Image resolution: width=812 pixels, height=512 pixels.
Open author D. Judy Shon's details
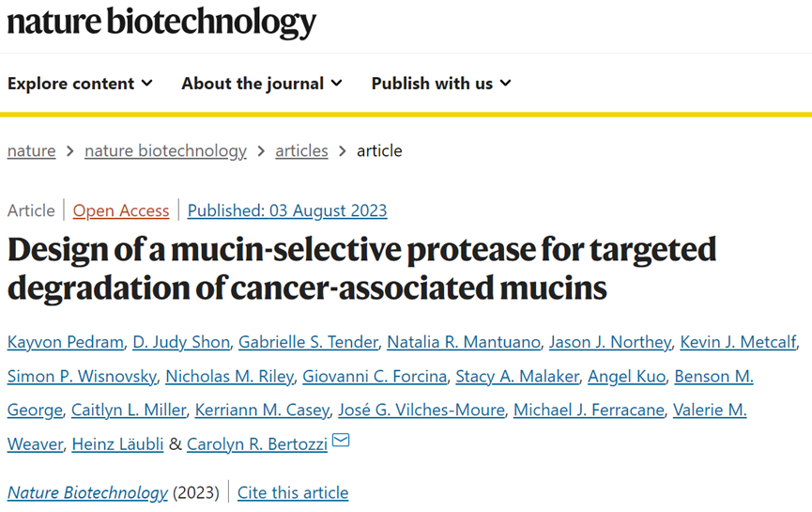pyautogui.click(x=181, y=342)
